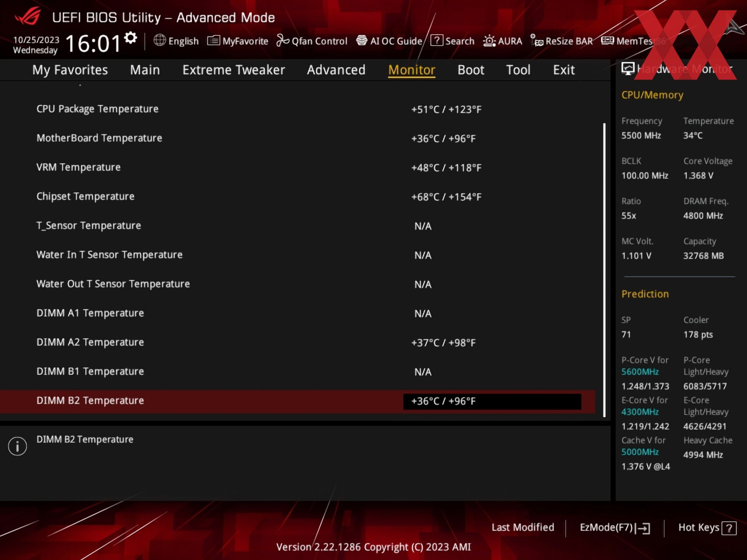Viewport: 747px width, 560px height.
Task: Select Water Out T Sensor Temperature row
Action: (x=298, y=284)
